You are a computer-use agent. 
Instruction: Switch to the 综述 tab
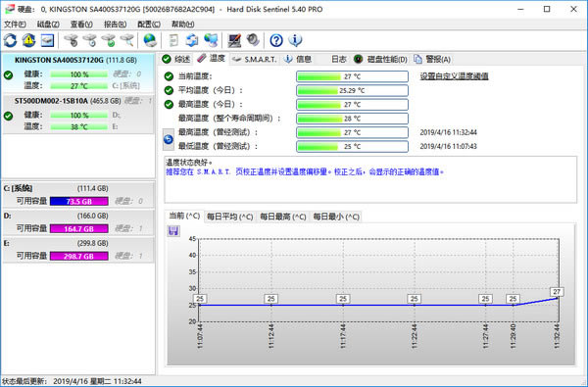176,59
